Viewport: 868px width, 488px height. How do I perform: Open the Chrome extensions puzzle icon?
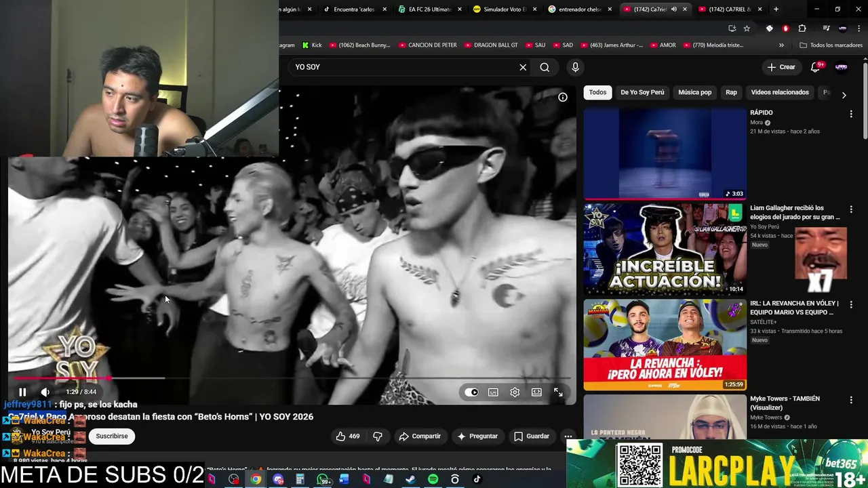(x=802, y=28)
